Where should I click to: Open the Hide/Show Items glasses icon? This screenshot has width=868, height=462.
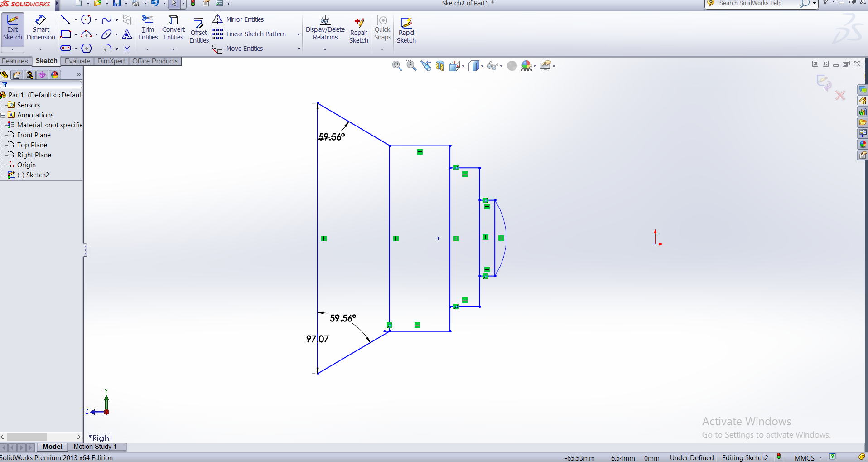[493, 66]
